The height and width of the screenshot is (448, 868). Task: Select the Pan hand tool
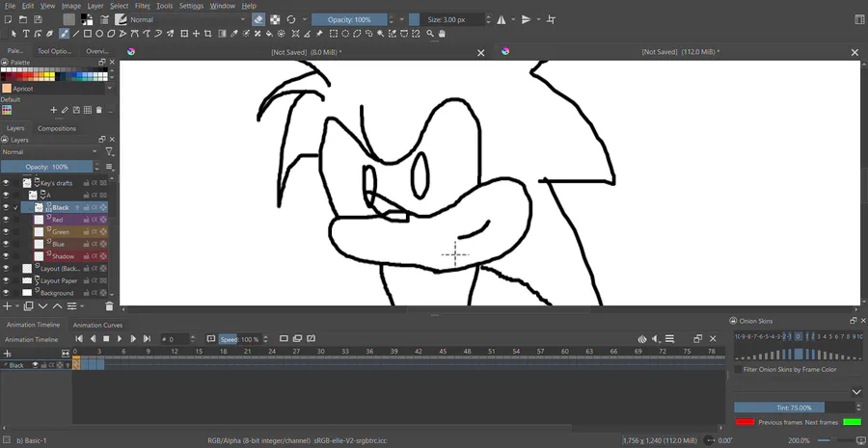click(442, 34)
